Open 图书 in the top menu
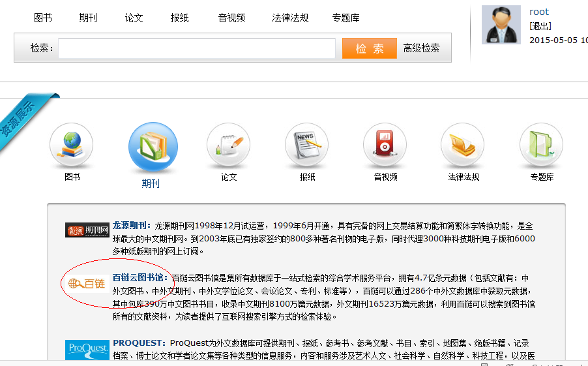 coord(43,18)
